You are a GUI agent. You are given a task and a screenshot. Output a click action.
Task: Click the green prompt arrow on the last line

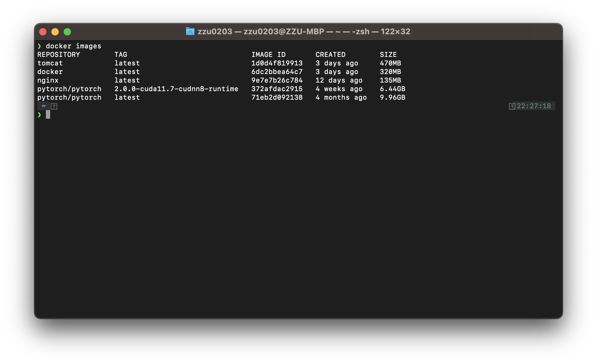click(x=39, y=115)
